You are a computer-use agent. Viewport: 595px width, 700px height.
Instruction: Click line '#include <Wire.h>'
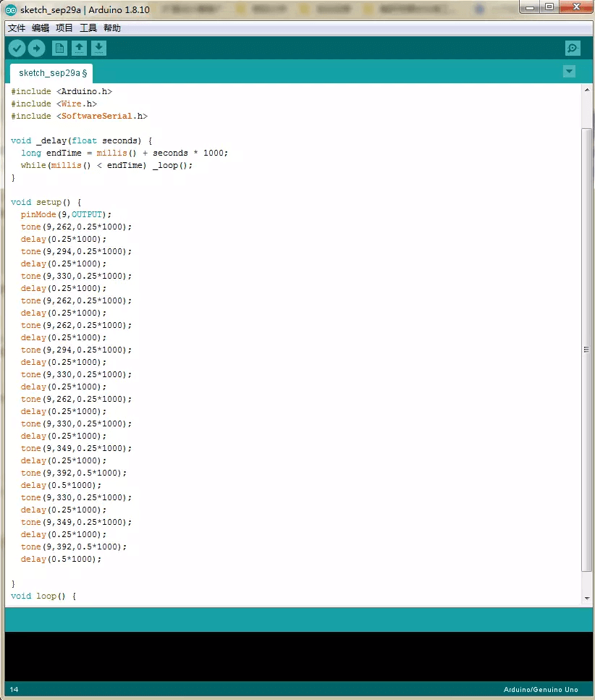[54, 104]
